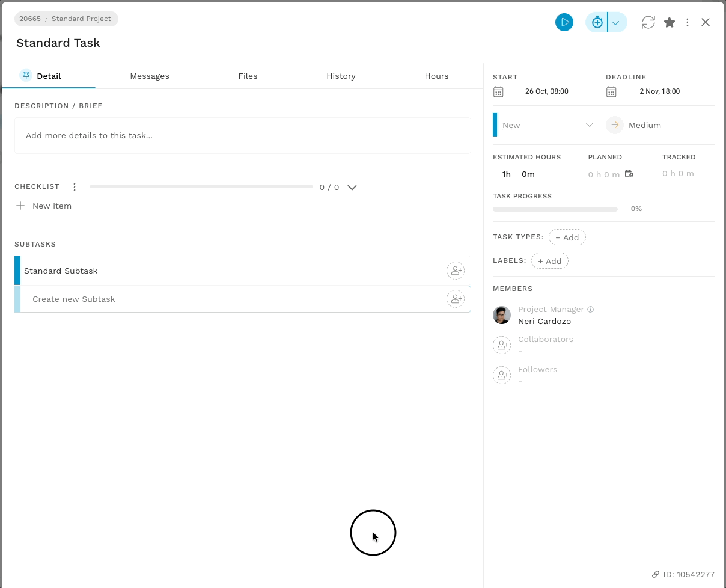Change the Medium priority label
Viewport: 726px width, 588px height.
click(645, 125)
